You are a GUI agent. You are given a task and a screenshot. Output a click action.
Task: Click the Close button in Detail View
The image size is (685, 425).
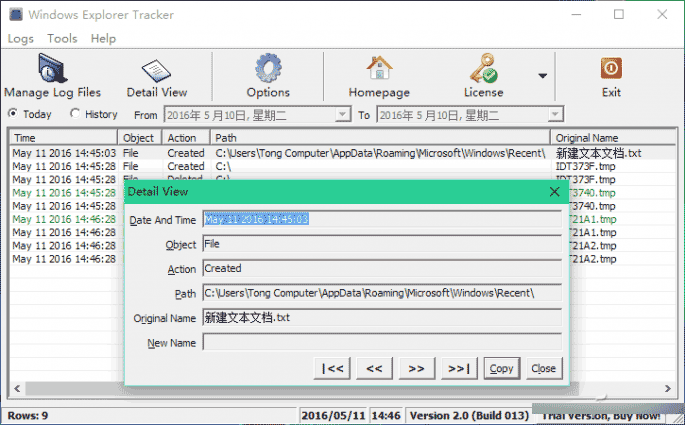[543, 368]
